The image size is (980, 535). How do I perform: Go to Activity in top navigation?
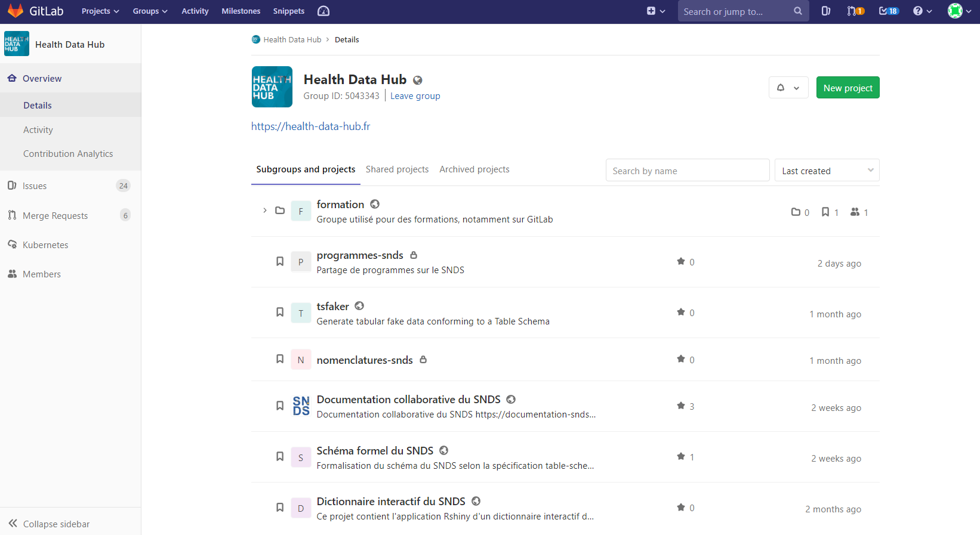(195, 11)
